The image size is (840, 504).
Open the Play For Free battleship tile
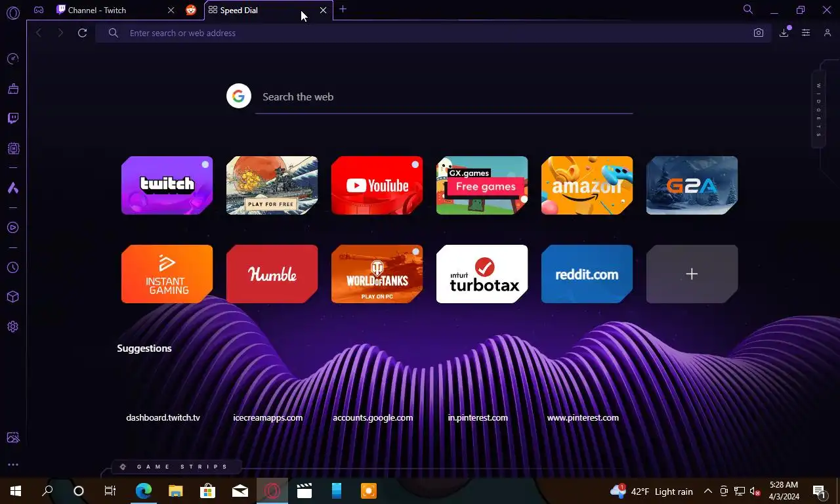click(272, 185)
